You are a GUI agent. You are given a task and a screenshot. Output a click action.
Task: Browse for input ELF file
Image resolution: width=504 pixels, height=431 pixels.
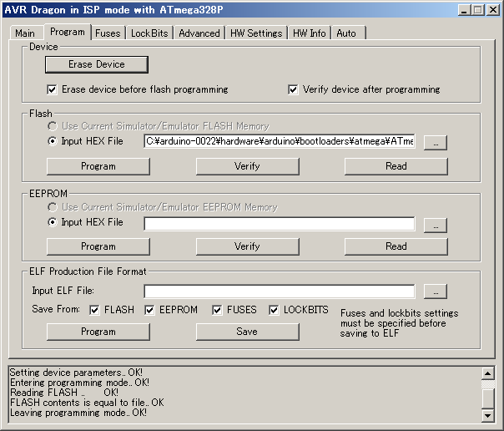[x=436, y=292]
